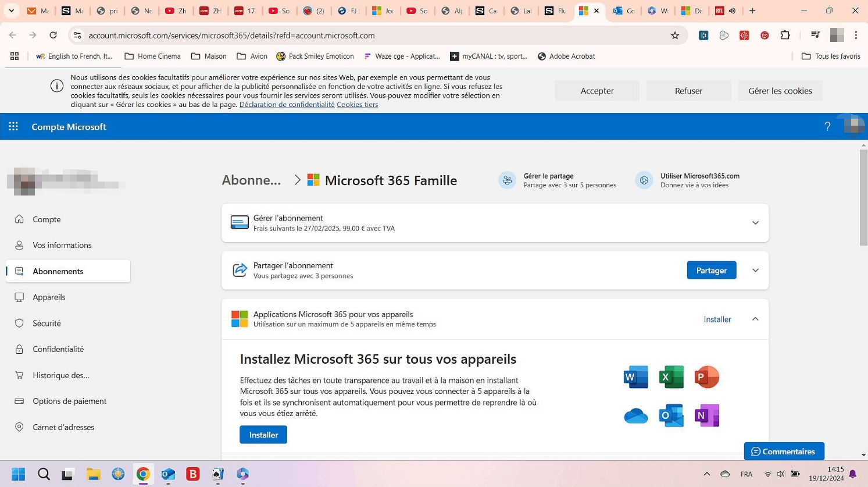The height and width of the screenshot is (487, 868).
Task: Bookmark this page with the star icon
Action: (x=675, y=35)
